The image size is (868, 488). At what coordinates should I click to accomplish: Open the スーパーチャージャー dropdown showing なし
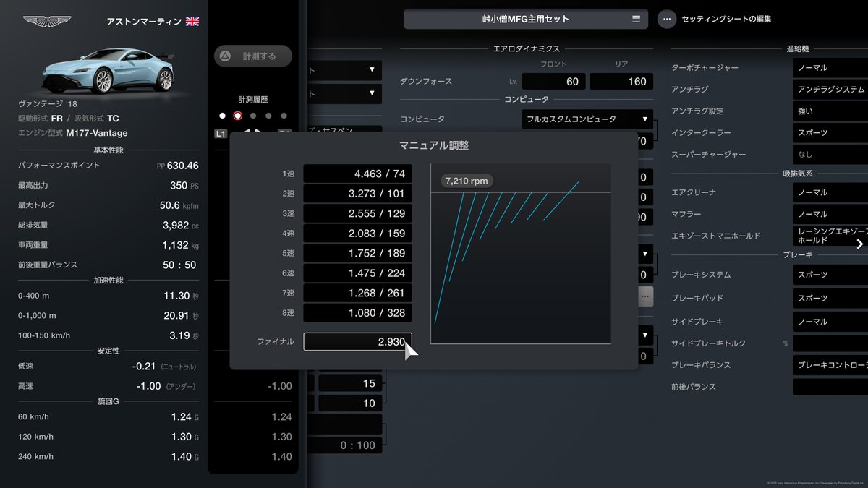tap(830, 155)
